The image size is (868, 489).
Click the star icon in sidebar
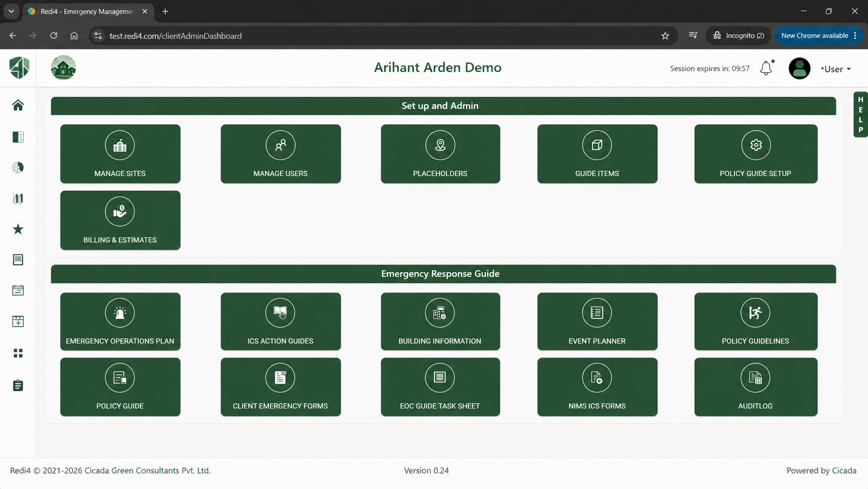pos(18,229)
